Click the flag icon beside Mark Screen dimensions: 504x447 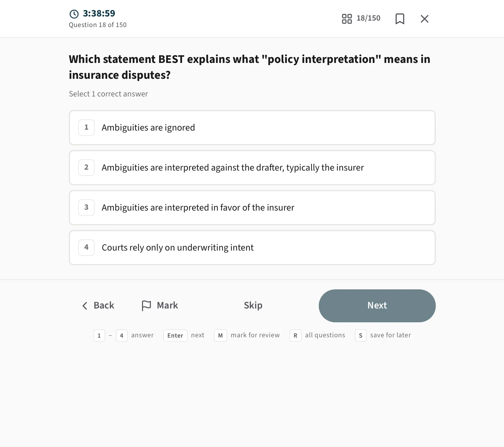(146, 306)
